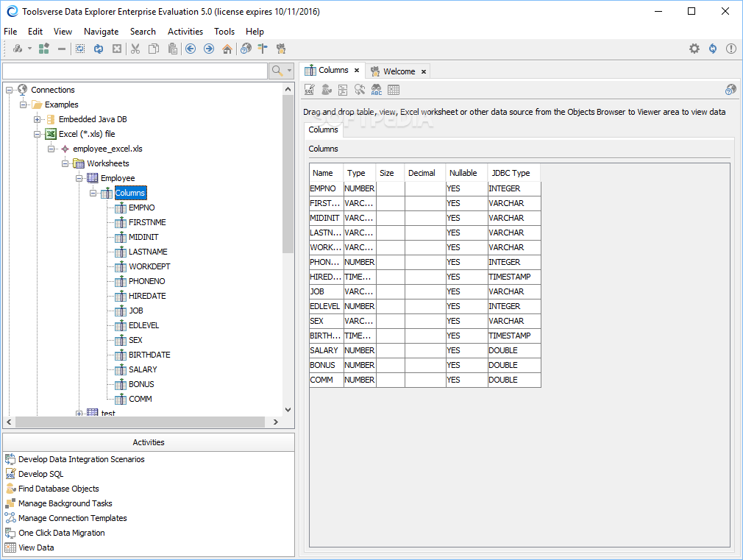Viewport: 743px width, 560px height.
Task: Open One Click Data Migration activity
Action: [62, 533]
